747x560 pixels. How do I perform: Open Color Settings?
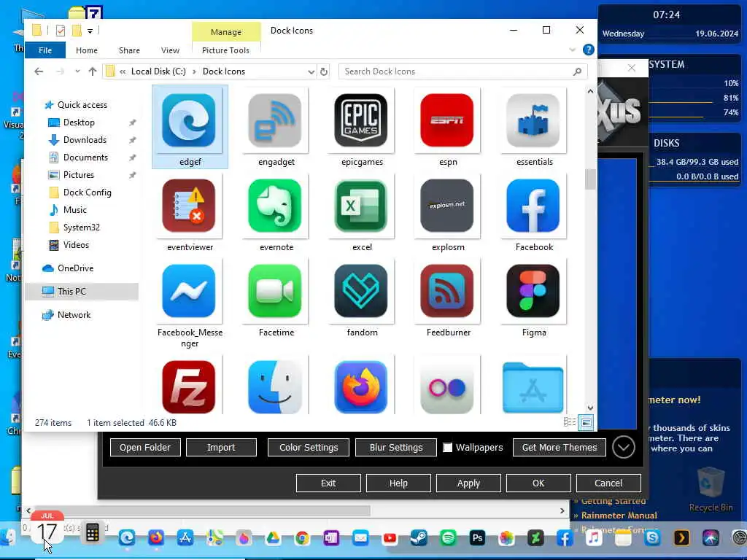(x=309, y=448)
